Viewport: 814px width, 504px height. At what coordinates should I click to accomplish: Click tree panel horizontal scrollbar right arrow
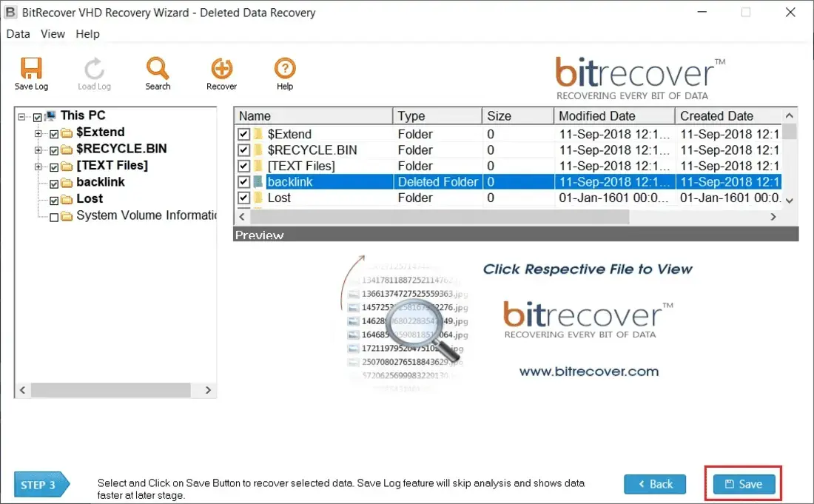click(x=208, y=390)
